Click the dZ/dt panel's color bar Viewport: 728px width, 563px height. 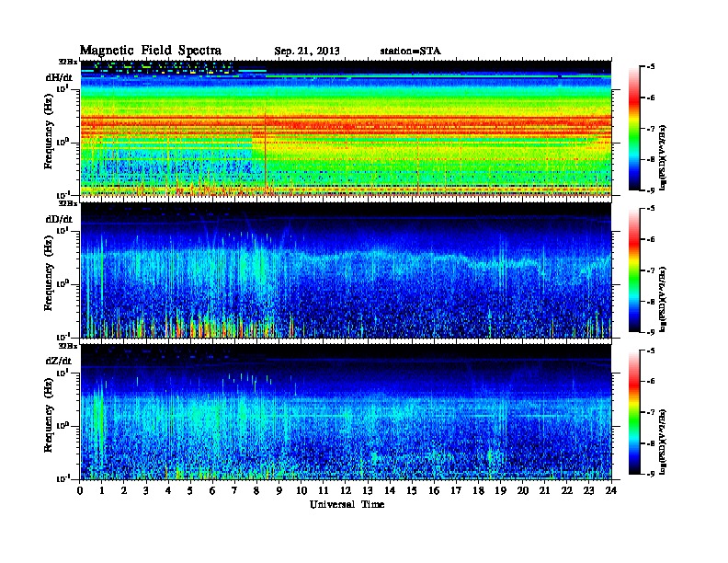pos(634,412)
